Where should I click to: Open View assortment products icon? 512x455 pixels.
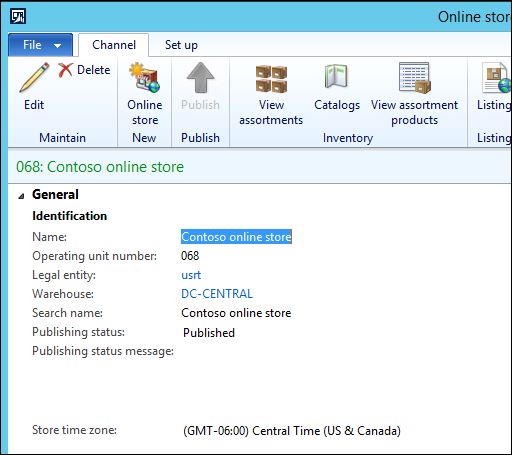click(414, 78)
